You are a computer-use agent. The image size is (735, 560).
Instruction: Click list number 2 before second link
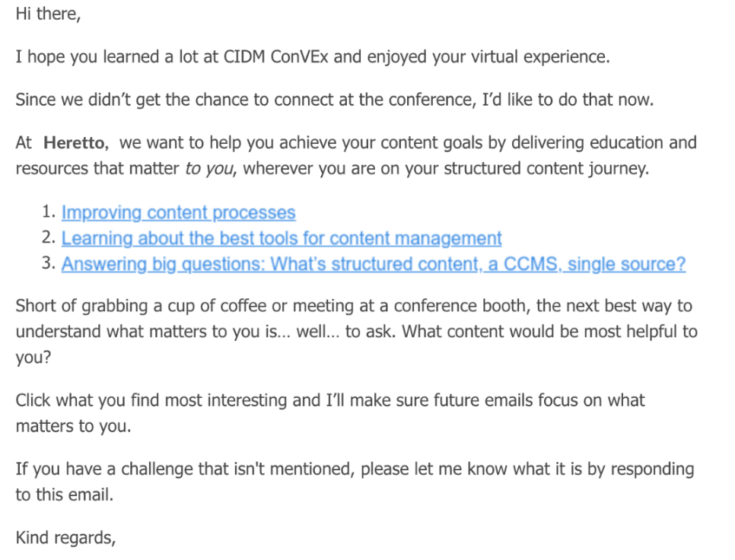[x=47, y=238]
